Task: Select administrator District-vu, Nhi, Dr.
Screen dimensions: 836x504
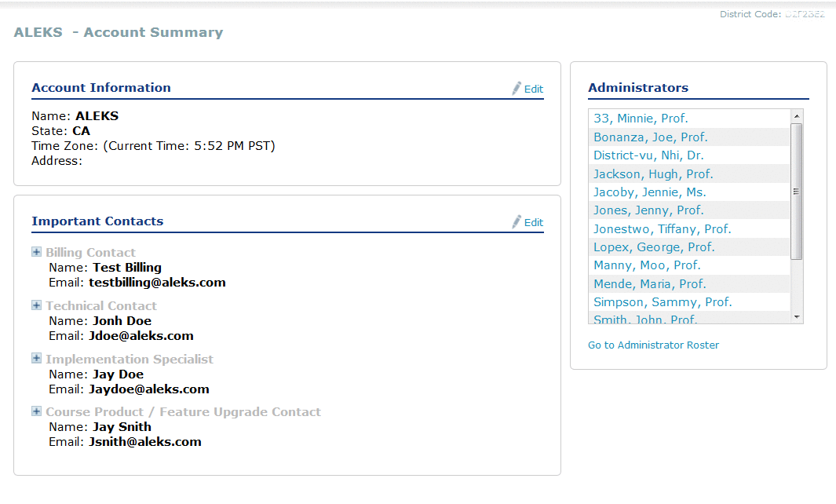Action: click(648, 155)
